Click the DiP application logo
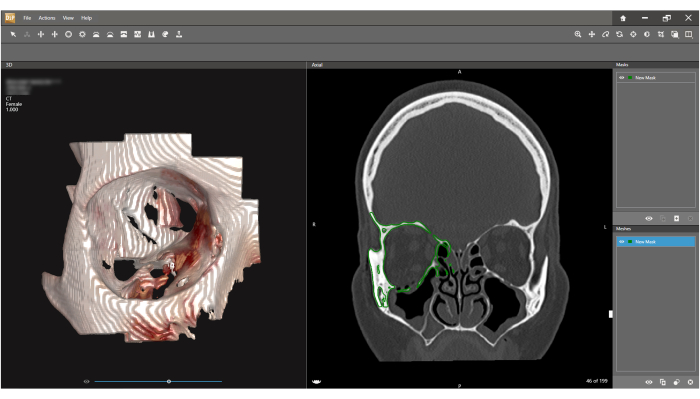Viewport: 700px width, 399px height. pos(10,18)
